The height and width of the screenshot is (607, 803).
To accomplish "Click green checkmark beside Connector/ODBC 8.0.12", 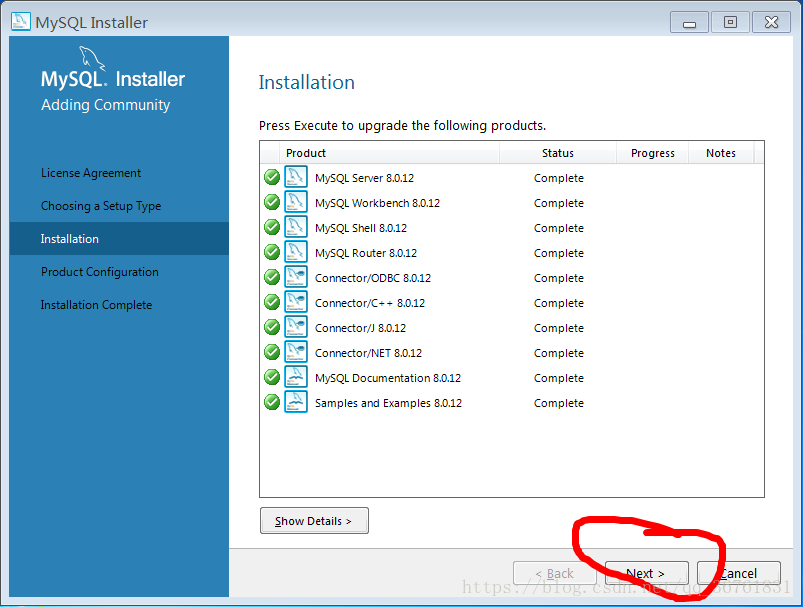I will tap(272, 277).
